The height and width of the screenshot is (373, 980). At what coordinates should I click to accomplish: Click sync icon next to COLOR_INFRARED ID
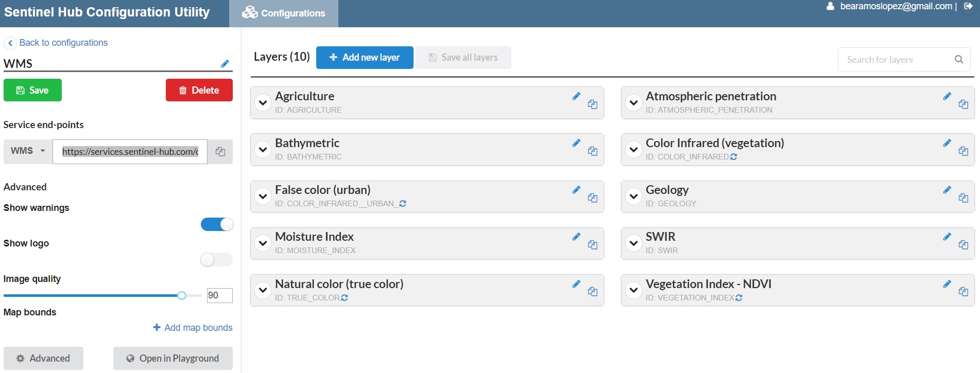pyautogui.click(x=733, y=157)
